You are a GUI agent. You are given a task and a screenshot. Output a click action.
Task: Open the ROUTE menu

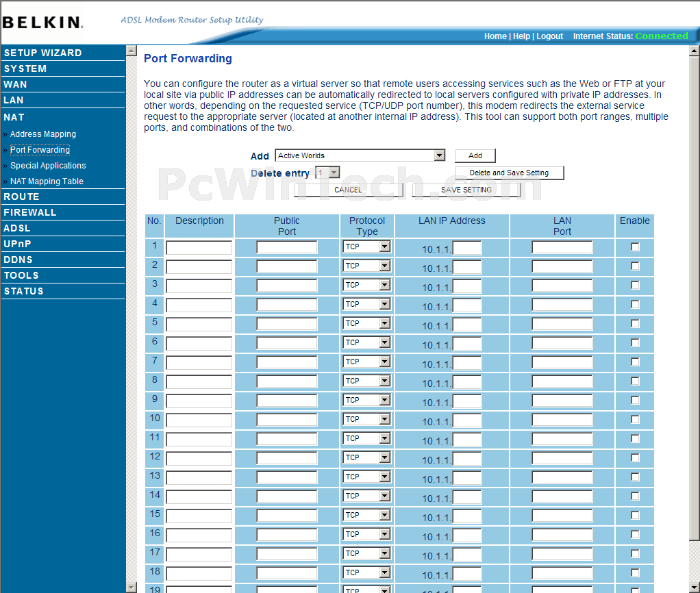pyautogui.click(x=21, y=197)
